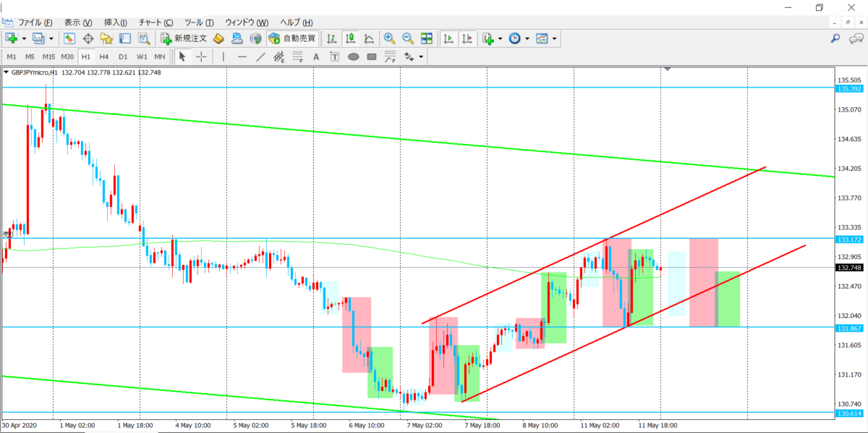Open the ツール (T) menu
Viewport: 868px width, 433px height.
point(198,22)
